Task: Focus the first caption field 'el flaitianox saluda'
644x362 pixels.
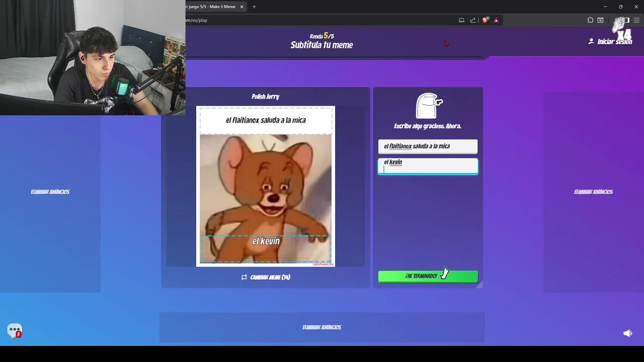Action: click(428, 146)
